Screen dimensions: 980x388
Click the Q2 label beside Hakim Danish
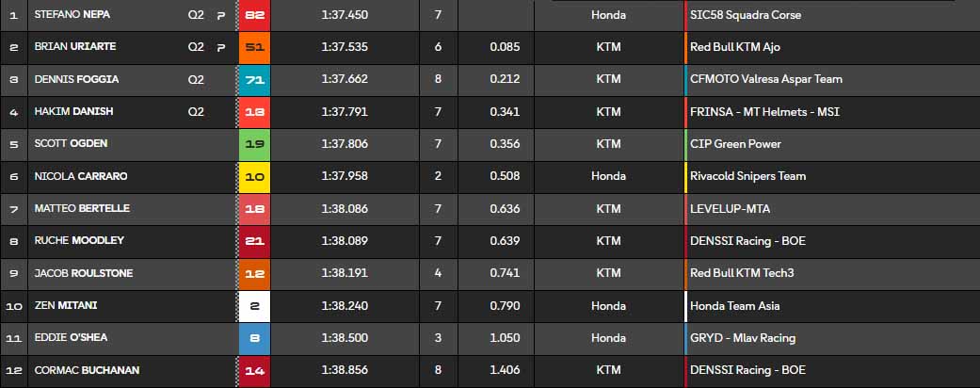pos(196,111)
